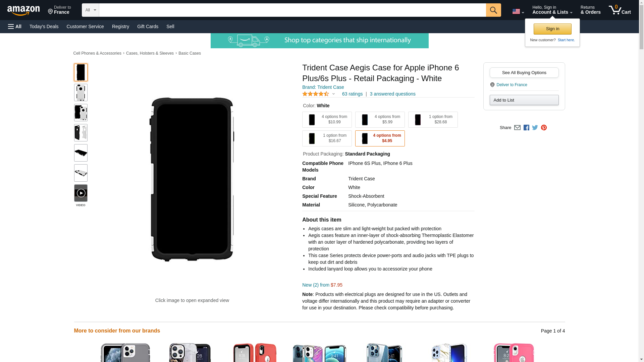Image resolution: width=644 pixels, height=362 pixels.
Task: Focus the Amazon search input field
Action: tap(292, 10)
